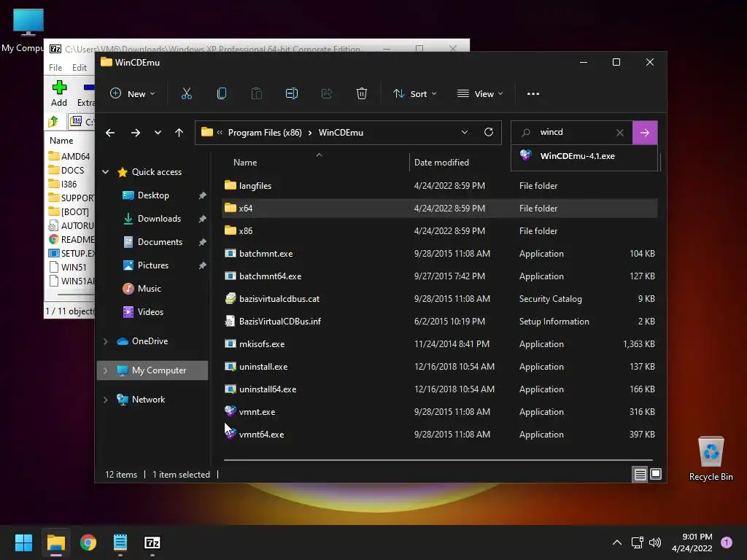
Task: Show hidden system tray icons
Action: pos(617,542)
